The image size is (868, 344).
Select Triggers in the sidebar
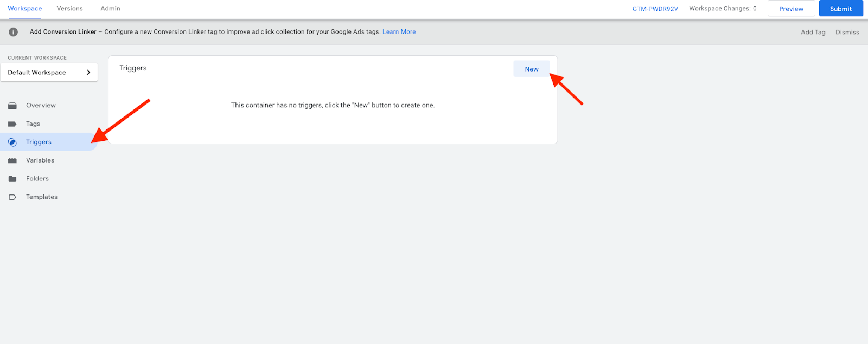[x=49, y=142]
